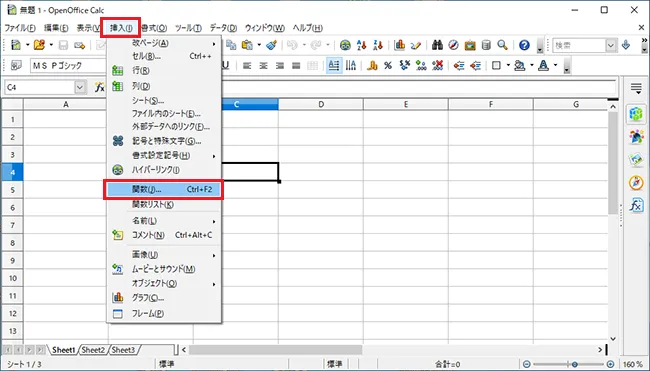Open the sidebar Functions fx panel icon

coord(636,205)
